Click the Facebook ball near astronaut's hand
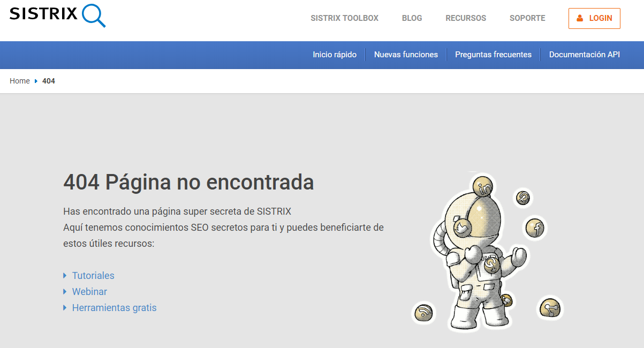644x348 pixels. pos(534,229)
